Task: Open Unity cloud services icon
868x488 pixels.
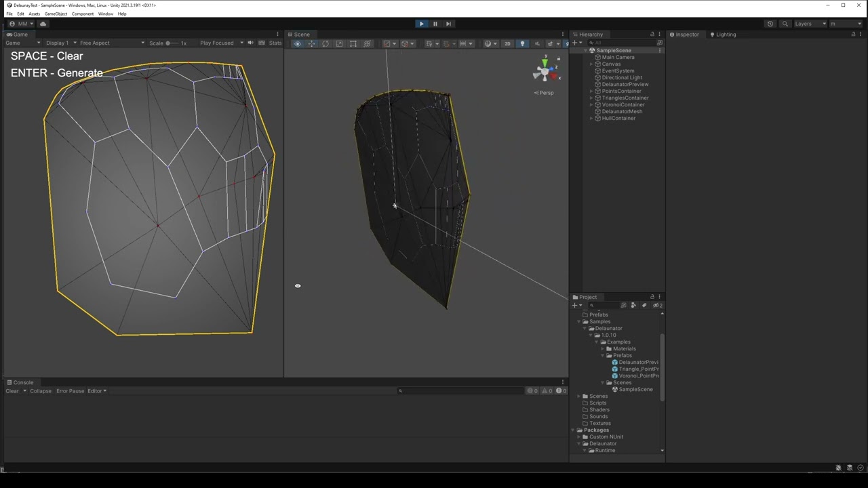Action: [x=43, y=24]
